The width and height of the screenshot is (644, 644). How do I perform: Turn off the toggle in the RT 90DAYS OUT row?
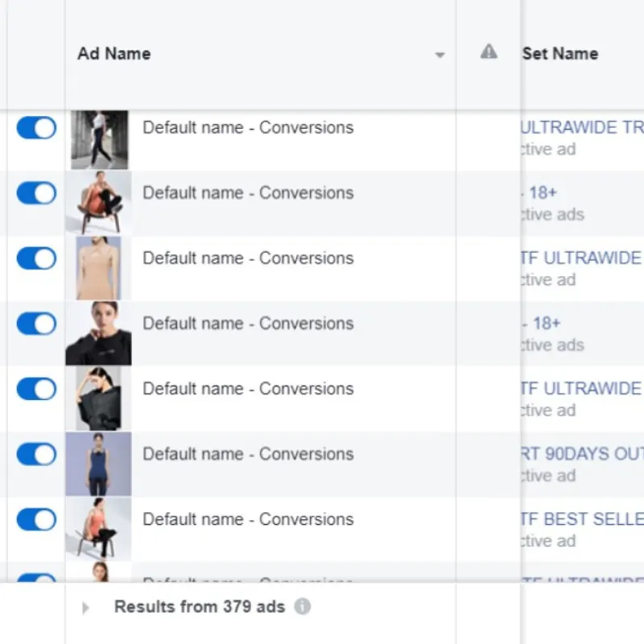(36, 454)
